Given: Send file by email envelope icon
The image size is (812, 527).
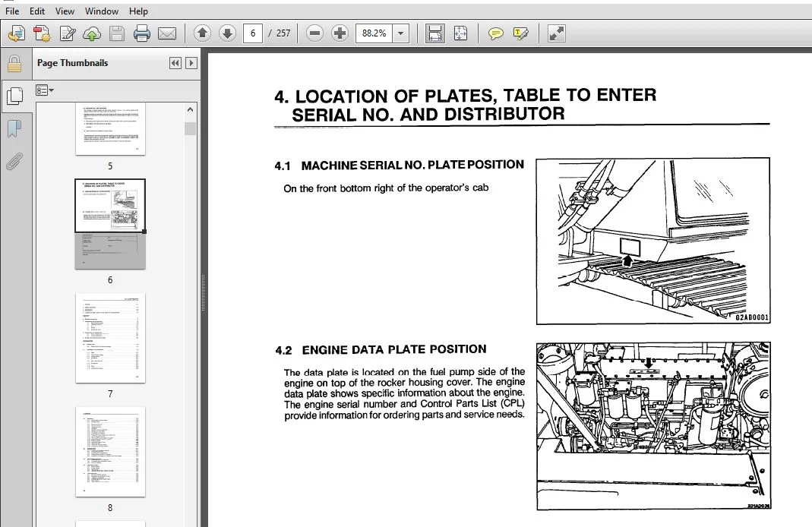Looking at the screenshot, I should click(167, 34).
